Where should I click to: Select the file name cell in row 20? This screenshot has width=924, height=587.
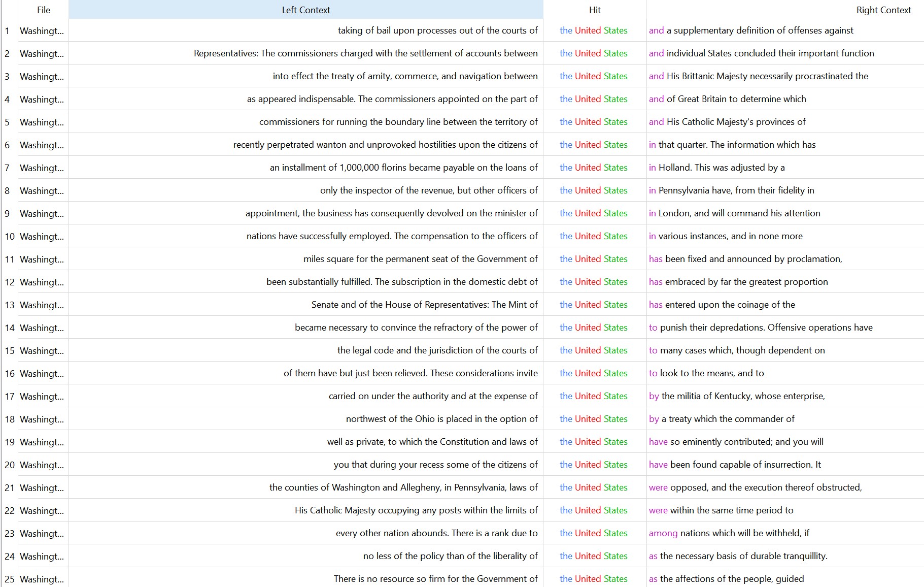tap(42, 465)
